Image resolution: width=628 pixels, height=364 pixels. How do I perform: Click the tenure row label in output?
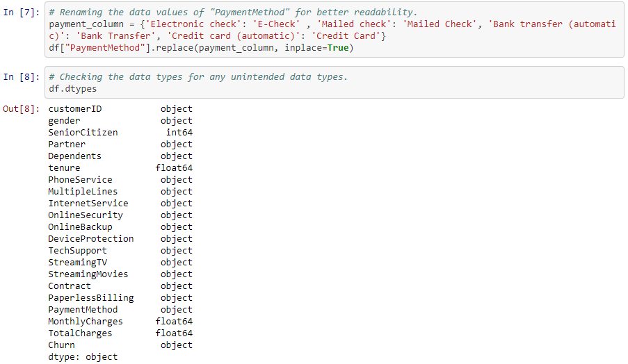click(x=64, y=168)
